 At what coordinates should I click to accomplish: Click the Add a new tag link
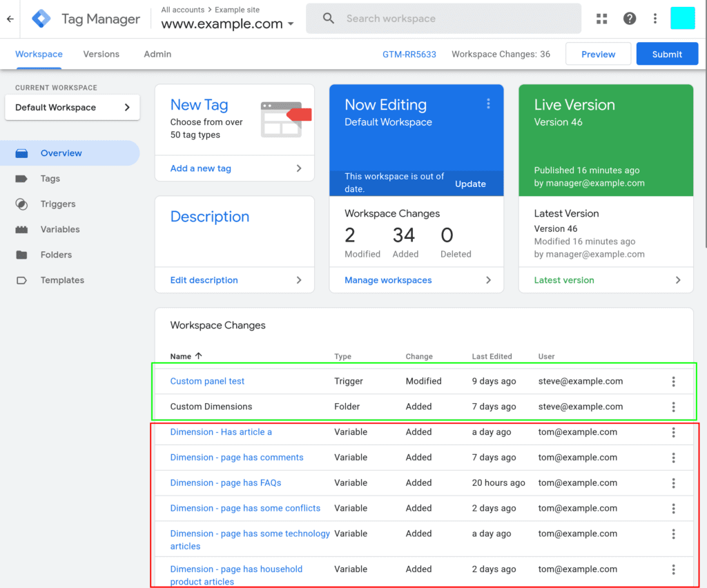(x=201, y=168)
